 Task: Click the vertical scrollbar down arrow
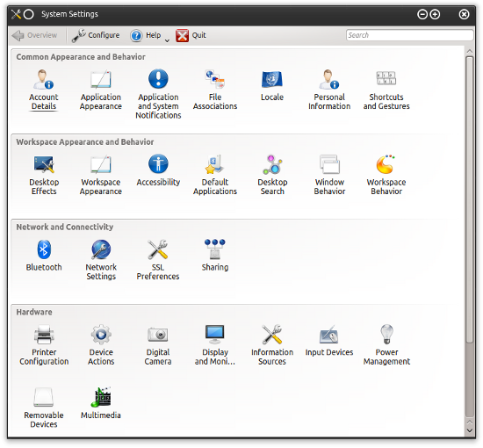(x=470, y=430)
